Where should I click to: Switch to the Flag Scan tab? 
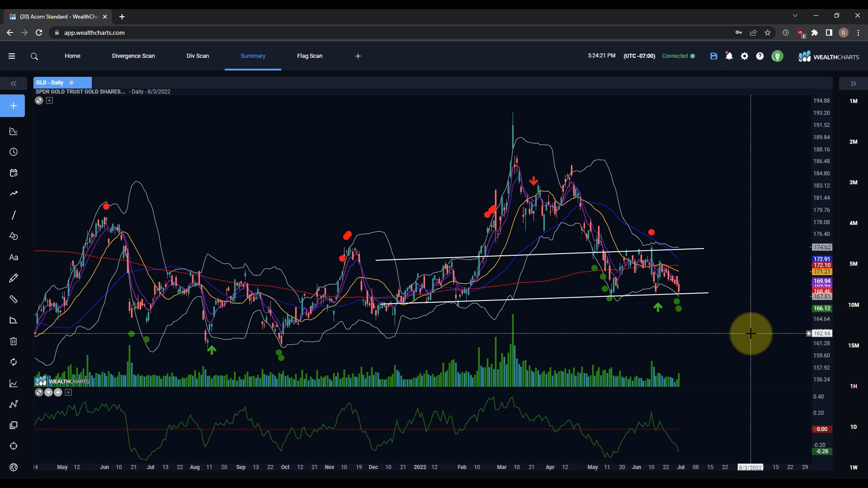pyautogui.click(x=310, y=56)
